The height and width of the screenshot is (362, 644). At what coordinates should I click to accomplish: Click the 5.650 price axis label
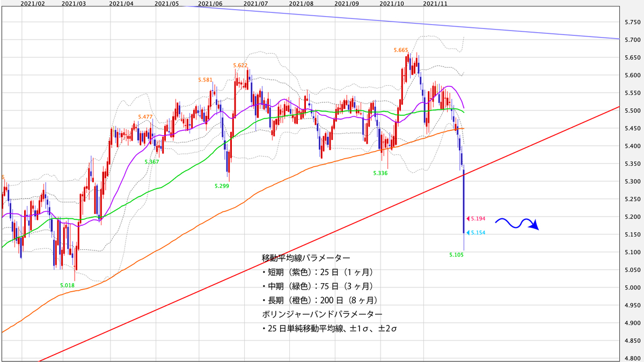coord(633,57)
